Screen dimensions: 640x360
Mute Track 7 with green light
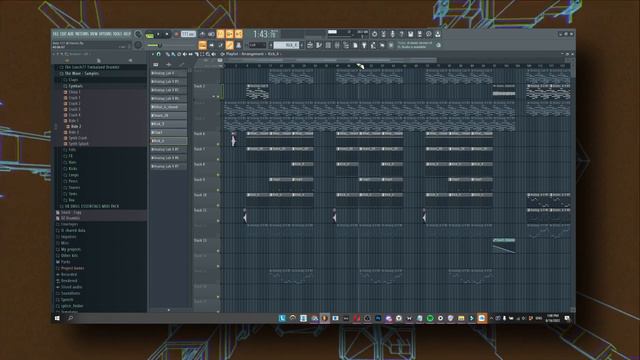coord(218,159)
